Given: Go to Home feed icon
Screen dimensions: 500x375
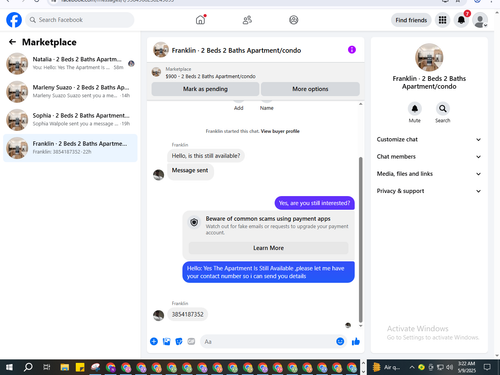Looking at the screenshot, I should tap(200, 20).
